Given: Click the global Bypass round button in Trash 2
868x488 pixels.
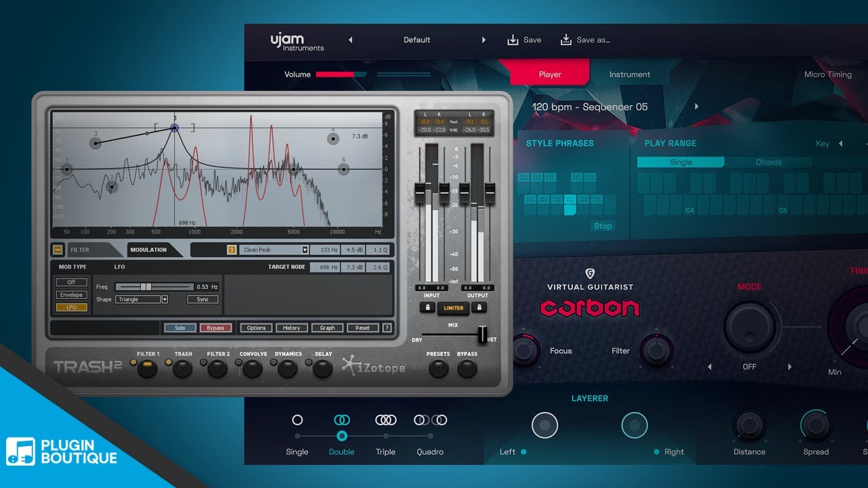Looking at the screenshot, I should 467,369.
